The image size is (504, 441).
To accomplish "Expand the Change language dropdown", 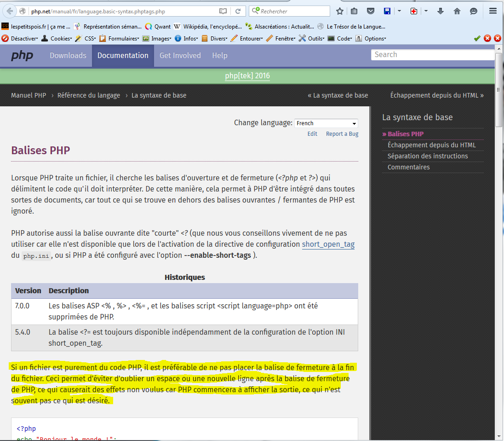I will click(326, 123).
